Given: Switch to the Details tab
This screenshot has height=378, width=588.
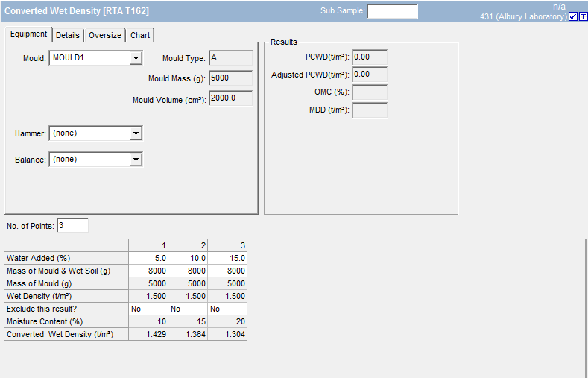Looking at the screenshot, I should tap(68, 35).
